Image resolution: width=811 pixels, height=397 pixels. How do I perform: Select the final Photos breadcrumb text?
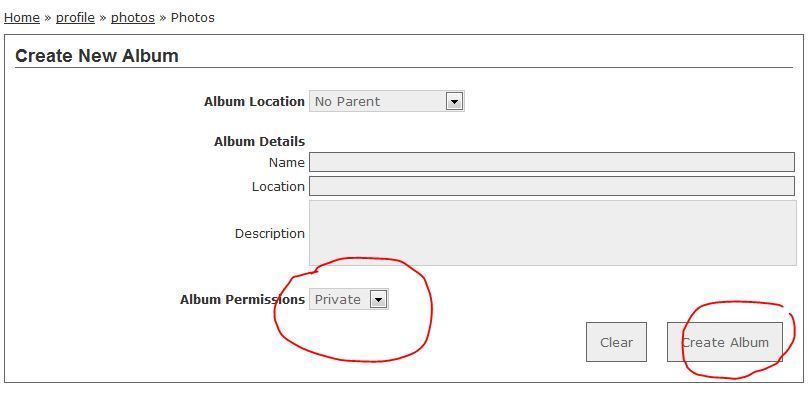192,18
